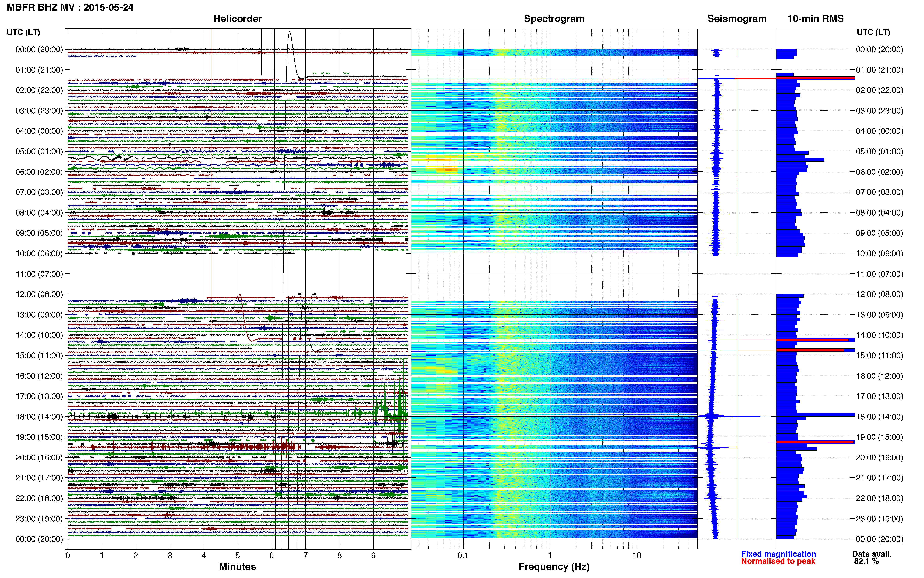Click left time label '15:00 (11:00)'
The height and width of the screenshot is (578, 924).
39,355
